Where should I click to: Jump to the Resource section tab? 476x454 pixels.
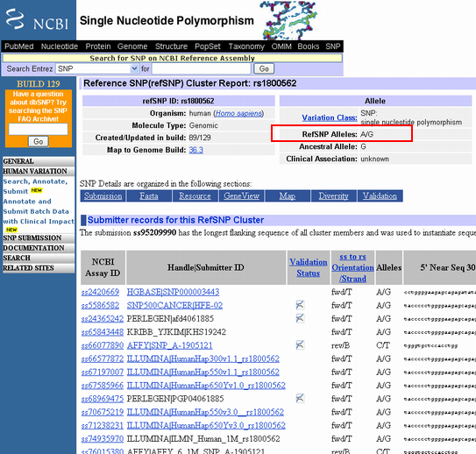(195, 196)
